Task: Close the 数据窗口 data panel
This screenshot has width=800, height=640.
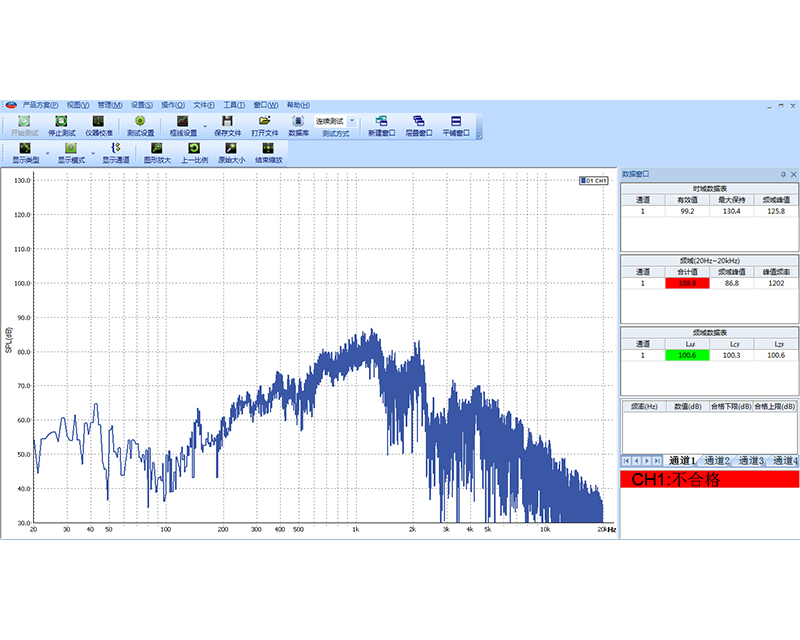Action: coord(793,175)
